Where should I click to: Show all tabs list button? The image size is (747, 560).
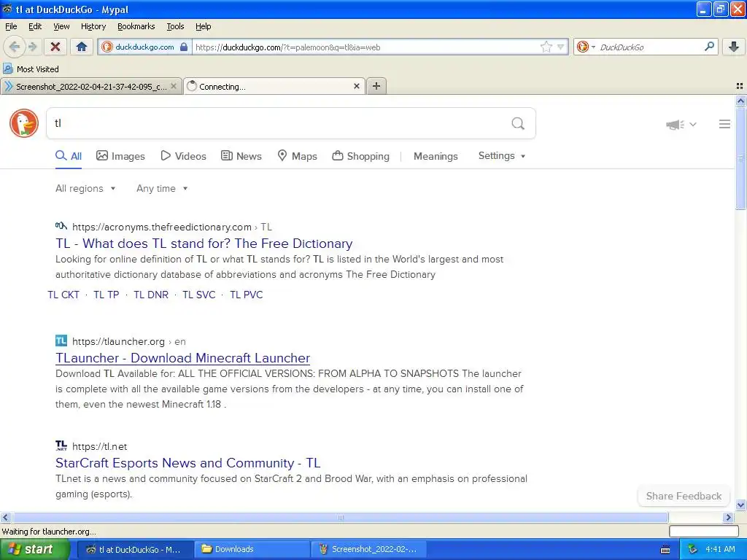(x=740, y=86)
